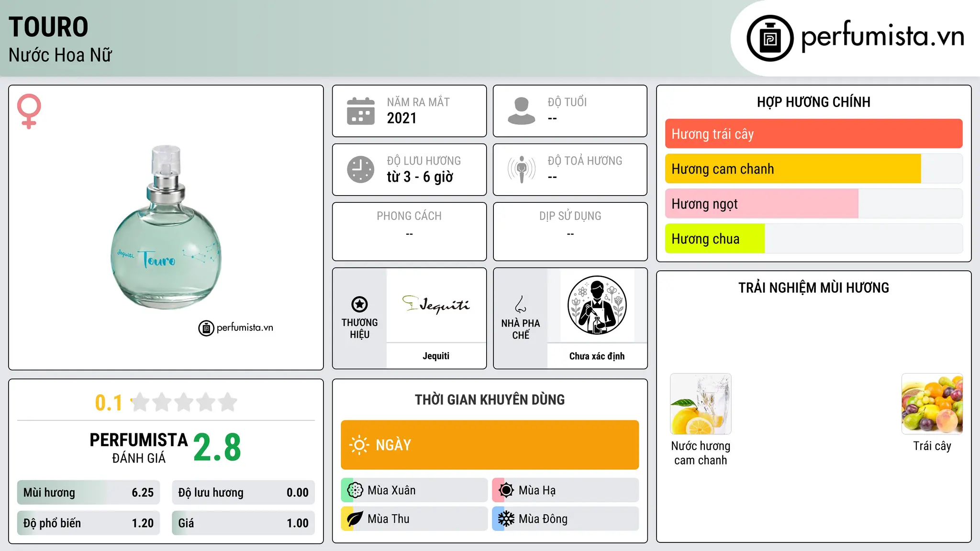
Task: Click the perfumista.vn bottle logo icon
Action: (770, 38)
